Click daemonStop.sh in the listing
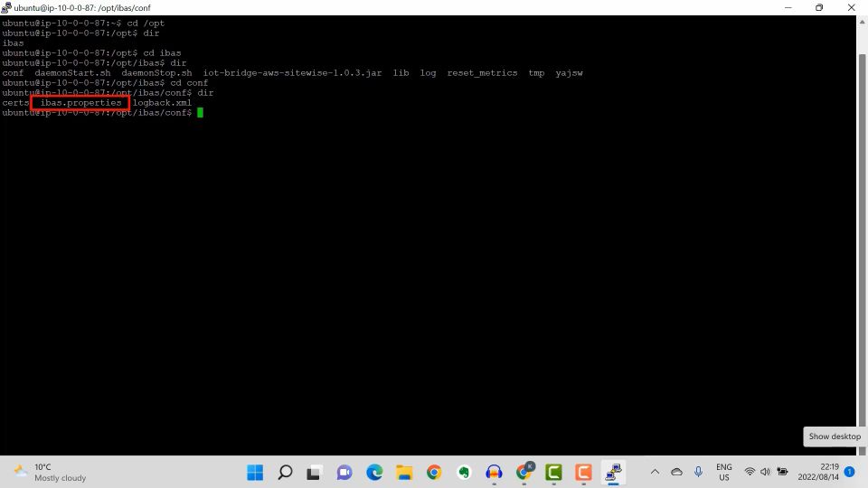Image resolution: width=868 pixels, height=488 pixels. (156, 72)
